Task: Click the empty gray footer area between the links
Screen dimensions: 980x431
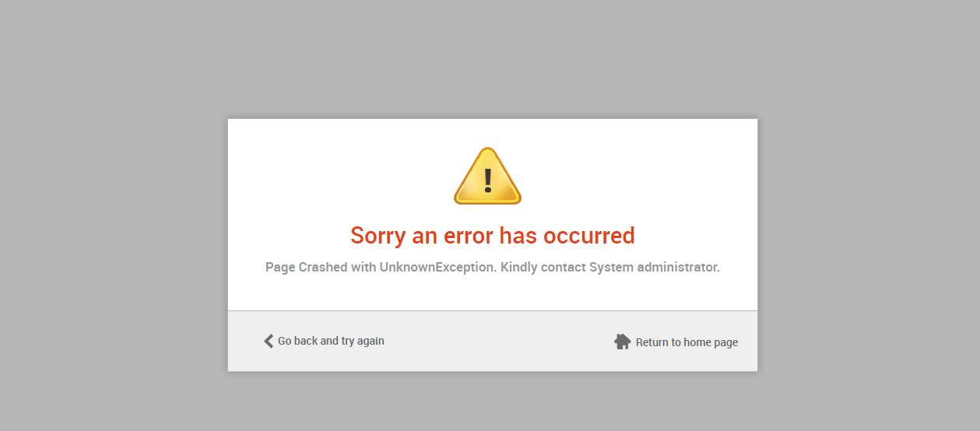Action: click(498, 342)
